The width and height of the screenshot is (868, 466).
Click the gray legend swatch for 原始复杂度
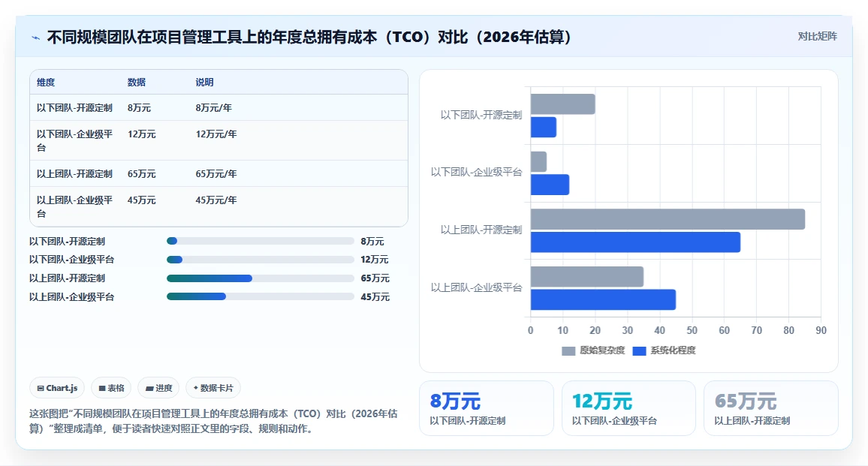[568, 351]
